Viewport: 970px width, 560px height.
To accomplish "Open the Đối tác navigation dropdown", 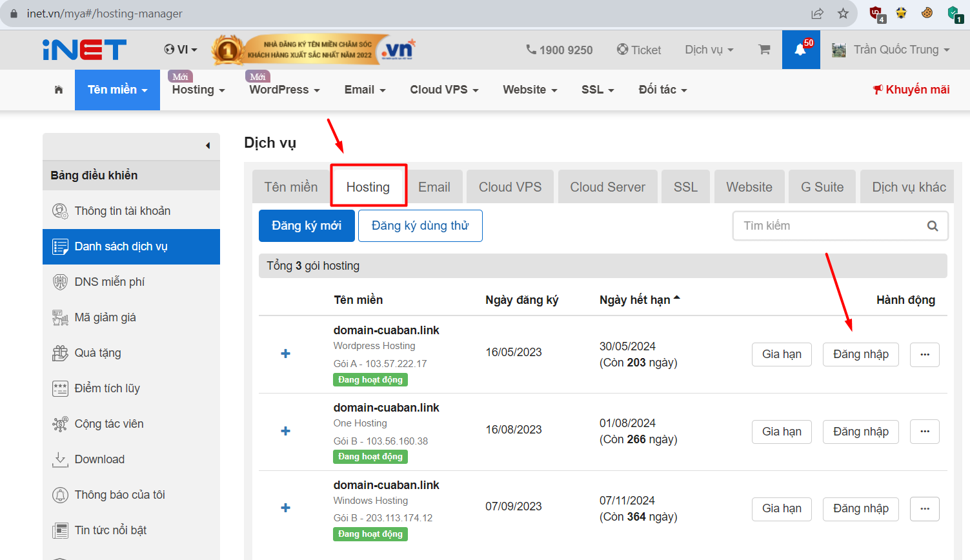I will [663, 90].
